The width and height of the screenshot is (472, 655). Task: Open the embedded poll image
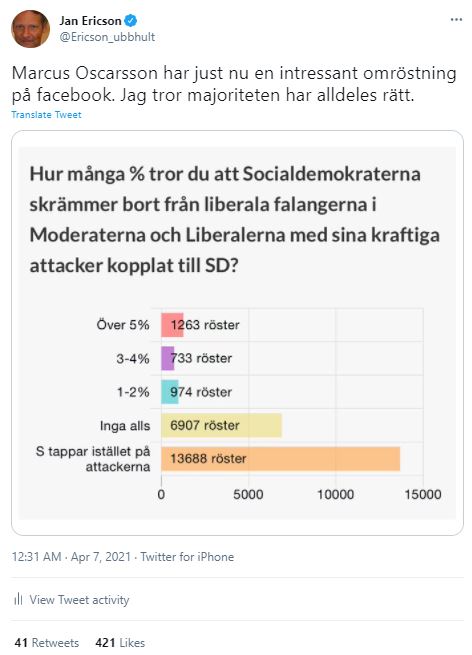237,333
